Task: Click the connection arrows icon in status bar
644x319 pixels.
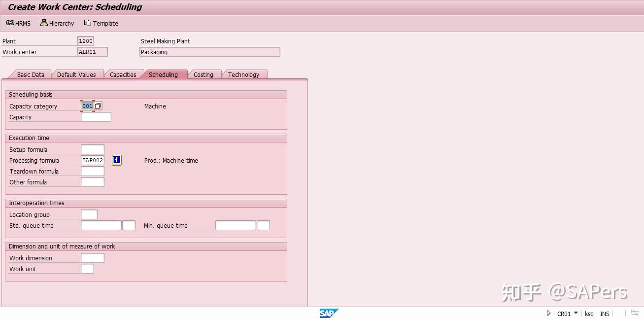Action: 635,313
